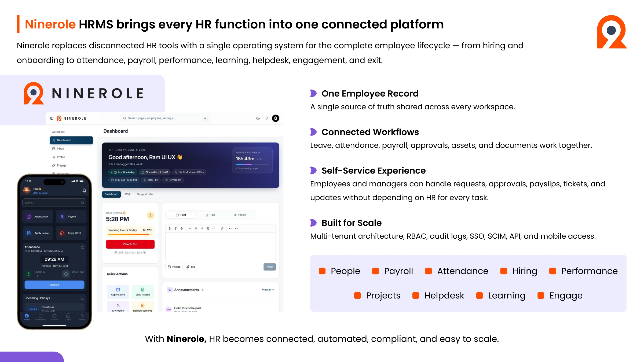Open notifications bell in the desktop dashboard header
Image resolution: width=644 pixels, height=362 pixels.
click(267, 118)
